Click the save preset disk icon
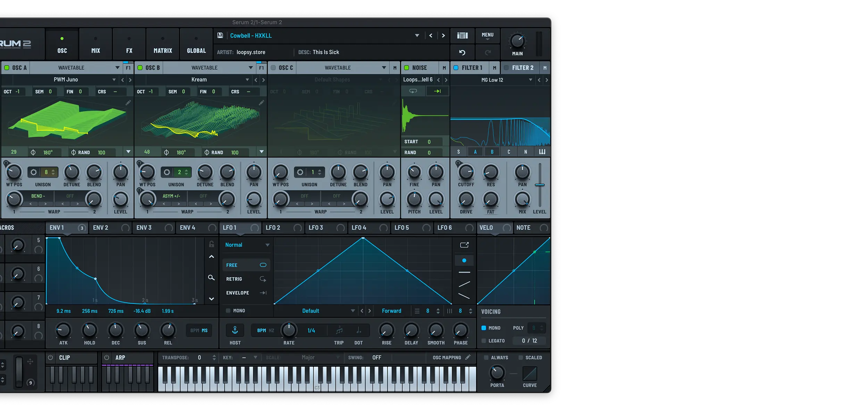This screenshot has width=868, height=417. click(x=220, y=35)
